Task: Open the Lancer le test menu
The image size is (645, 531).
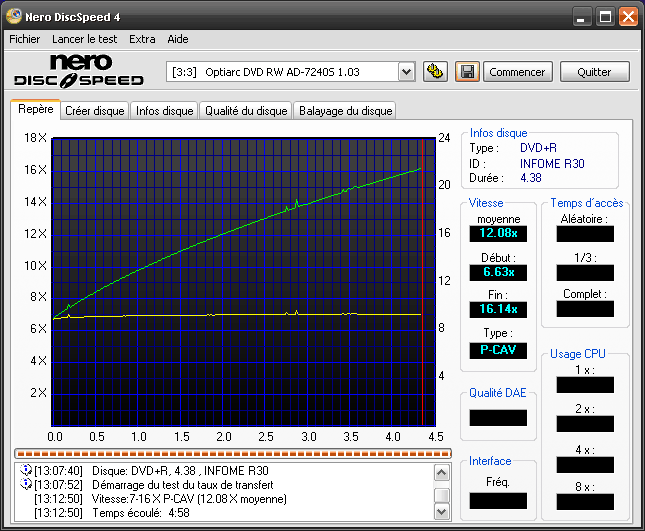Action: [84, 39]
